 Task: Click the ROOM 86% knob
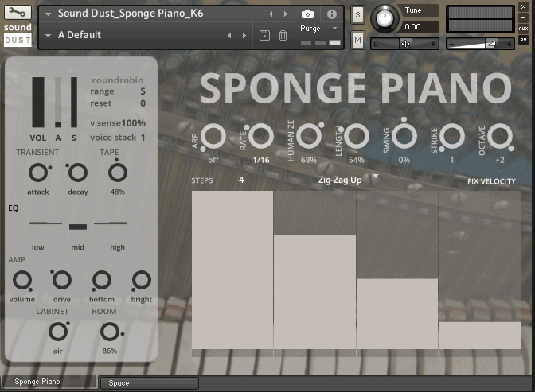click(111, 332)
